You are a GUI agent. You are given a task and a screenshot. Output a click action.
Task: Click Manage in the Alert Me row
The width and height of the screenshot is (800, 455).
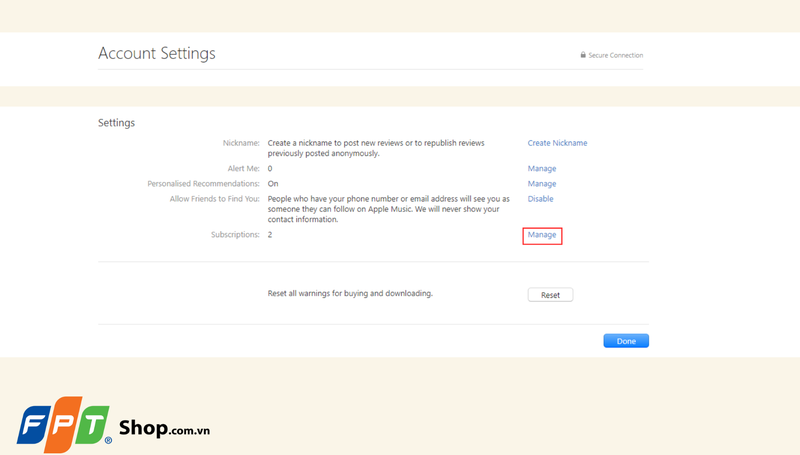[x=542, y=169]
